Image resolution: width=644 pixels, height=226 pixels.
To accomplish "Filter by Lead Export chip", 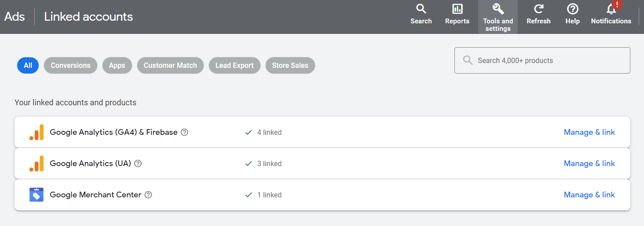I will tap(234, 65).
